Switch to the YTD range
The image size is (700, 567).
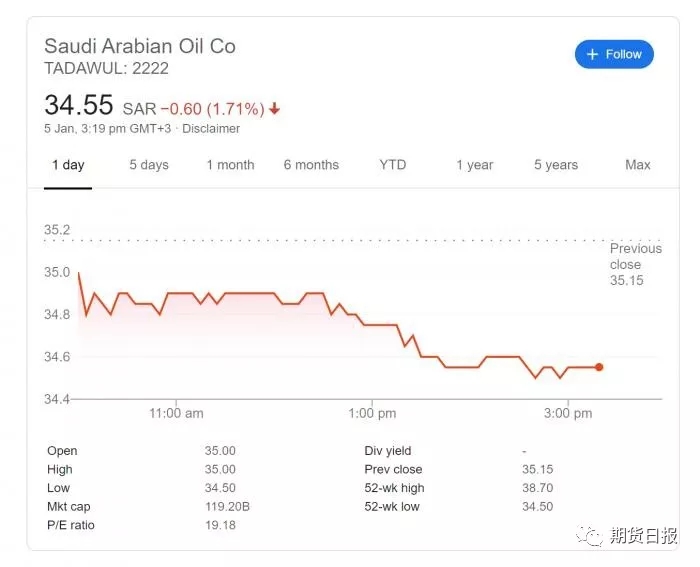pyautogui.click(x=393, y=165)
